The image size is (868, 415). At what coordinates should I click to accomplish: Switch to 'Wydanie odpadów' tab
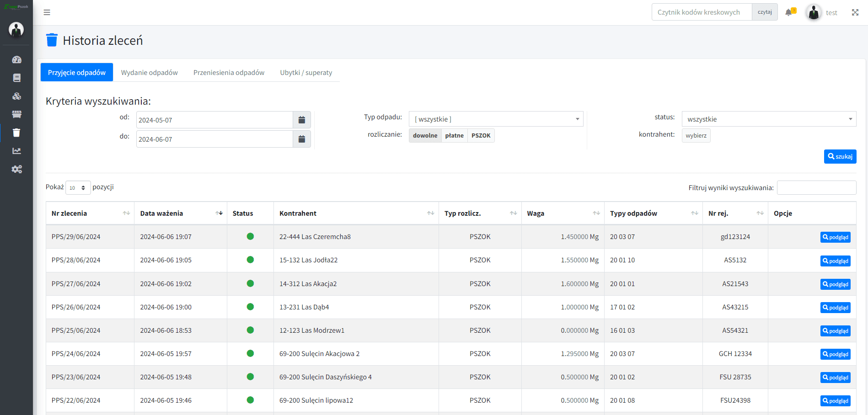(x=149, y=73)
